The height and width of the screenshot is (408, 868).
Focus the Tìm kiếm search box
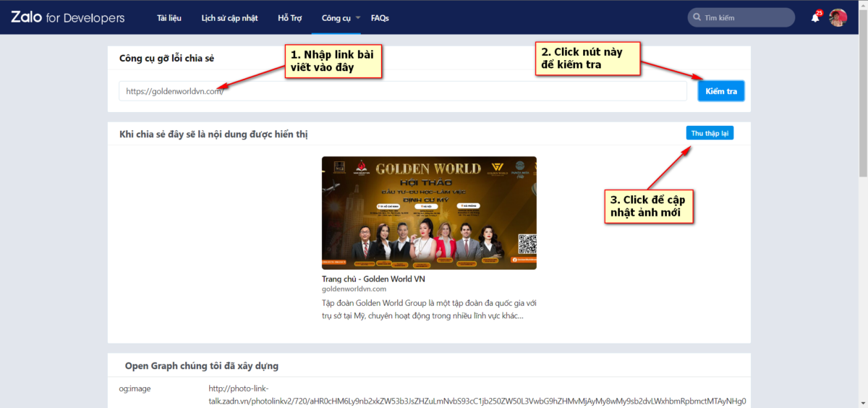point(741,17)
